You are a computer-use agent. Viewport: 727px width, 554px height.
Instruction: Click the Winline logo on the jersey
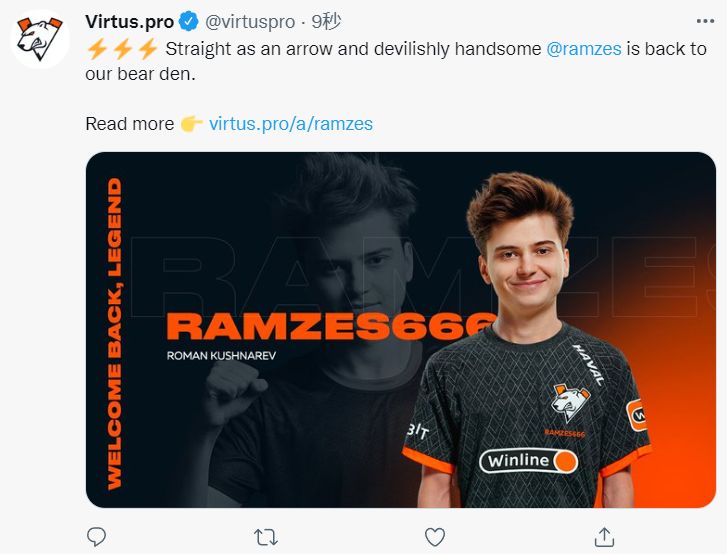pos(529,461)
